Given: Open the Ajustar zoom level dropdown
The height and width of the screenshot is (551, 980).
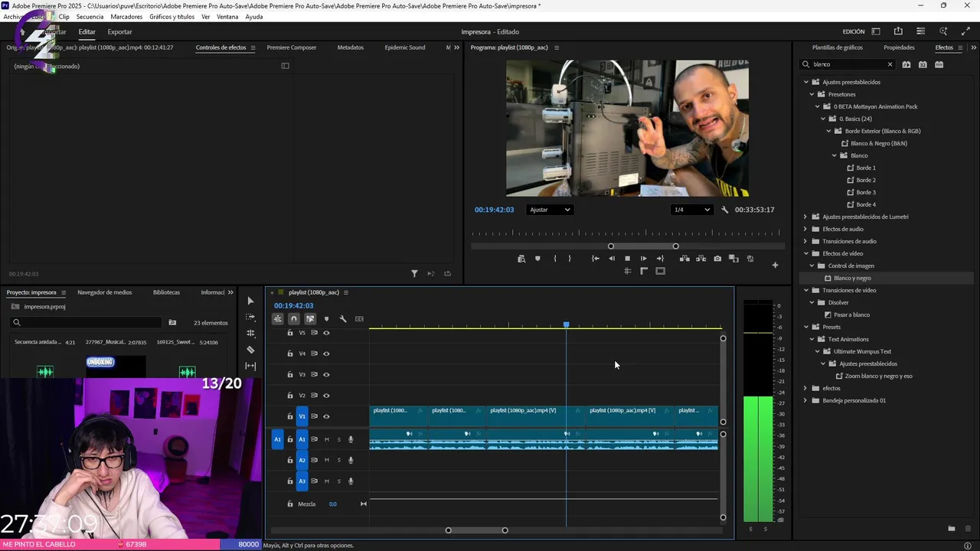Looking at the screenshot, I should (550, 210).
